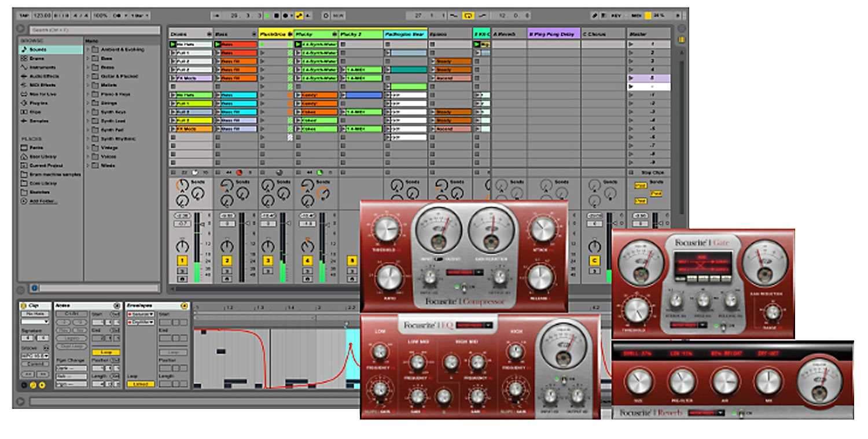Image resolution: width=868 pixels, height=439 pixels.
Task: Toggle track 2 activator button
Action: pos(227,261)
